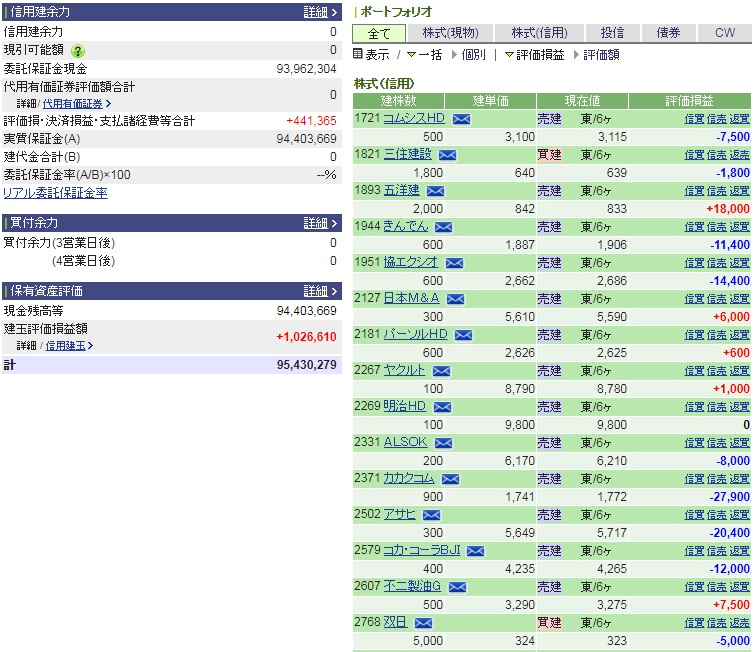Open the 債券 tab
This screenshot has height=652, width=754.
point(668,33)
